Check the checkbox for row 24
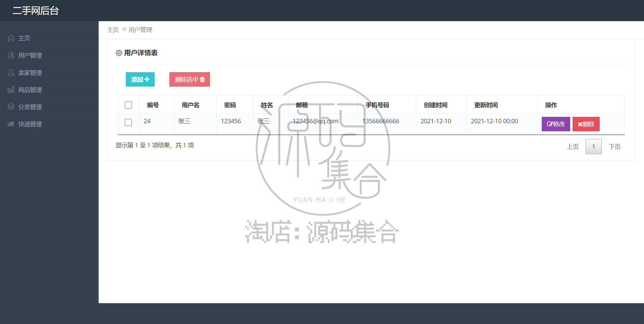Image resolution: width=644 pixels, height=324 pixels. pyautogui.click(x=128, y=123)
